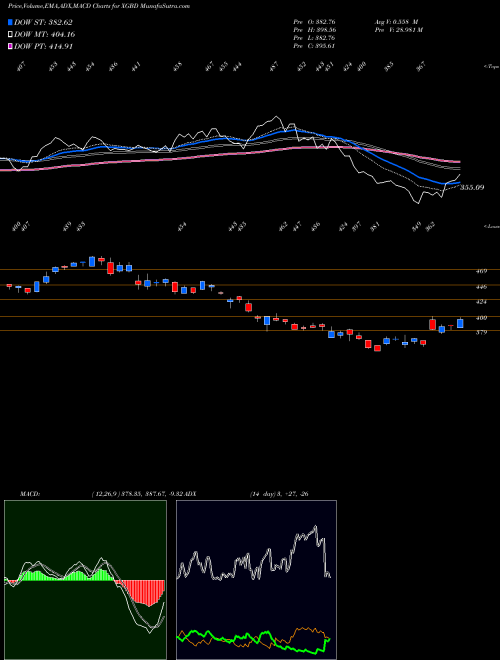Click the blue DOW ST legend swatch
This screenshot has width=500, height=660.
11,22
